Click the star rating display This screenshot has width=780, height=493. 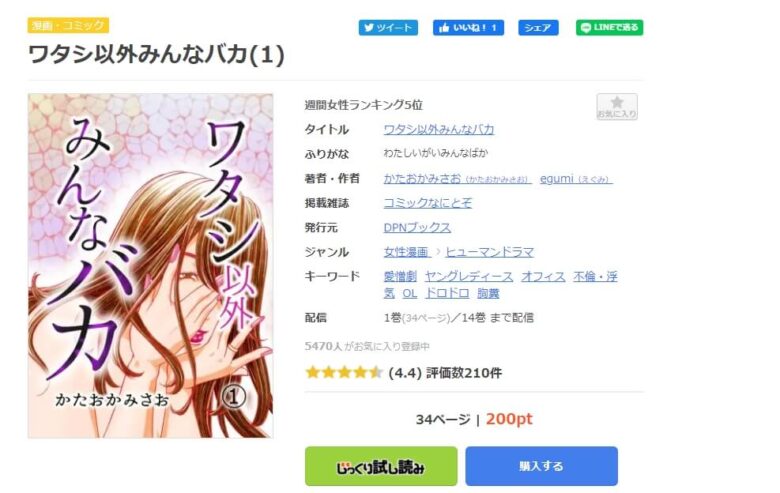coord(344,372)
